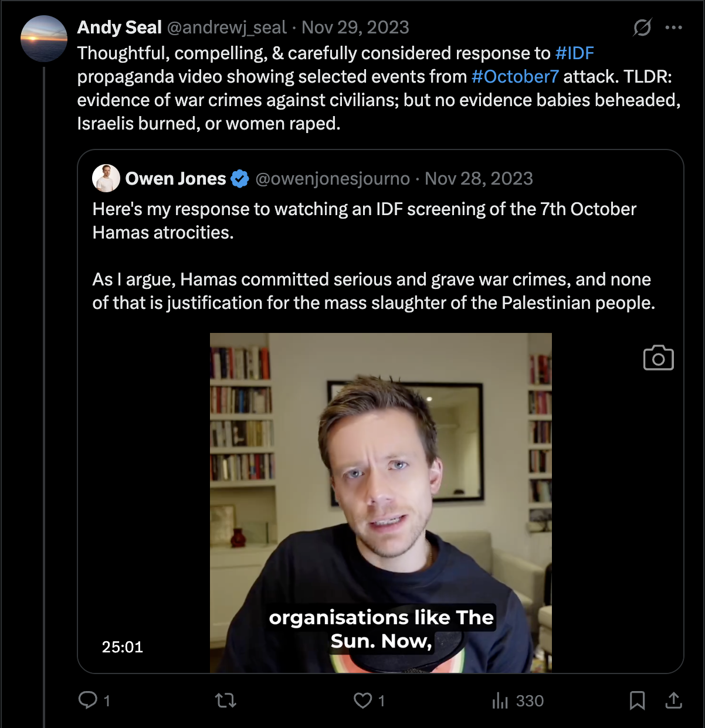The height and width of the screenshot is (728, 705).
Task: Reply to Andy Seal's tweet
Action: point(88,700)
